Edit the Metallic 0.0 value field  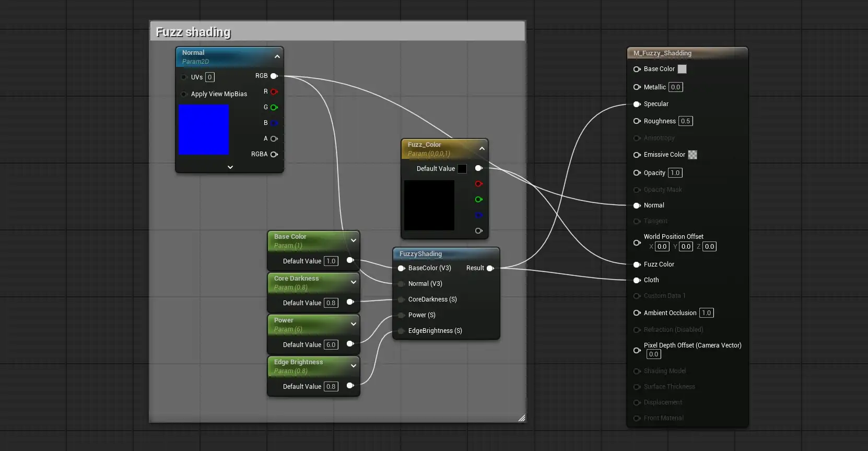[676, 87]
